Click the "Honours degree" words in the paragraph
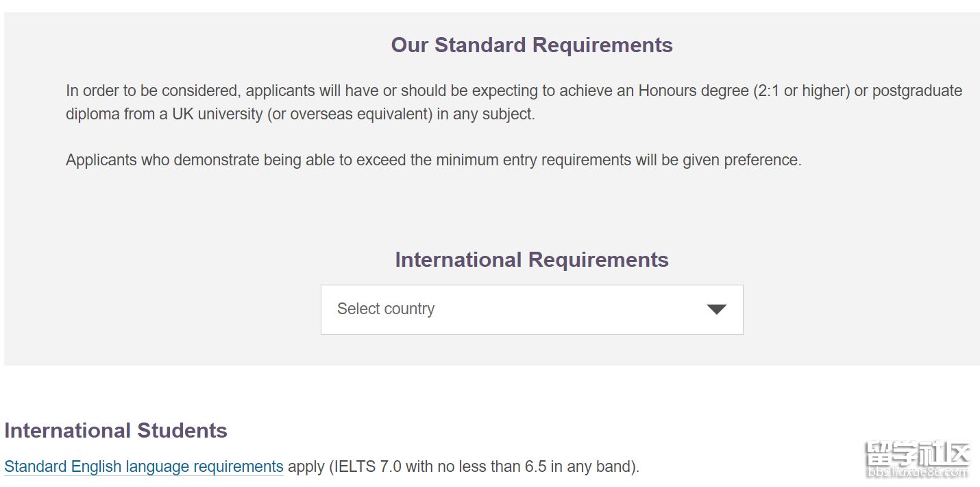This screenshot has height=487, width=980. (694, 91)
